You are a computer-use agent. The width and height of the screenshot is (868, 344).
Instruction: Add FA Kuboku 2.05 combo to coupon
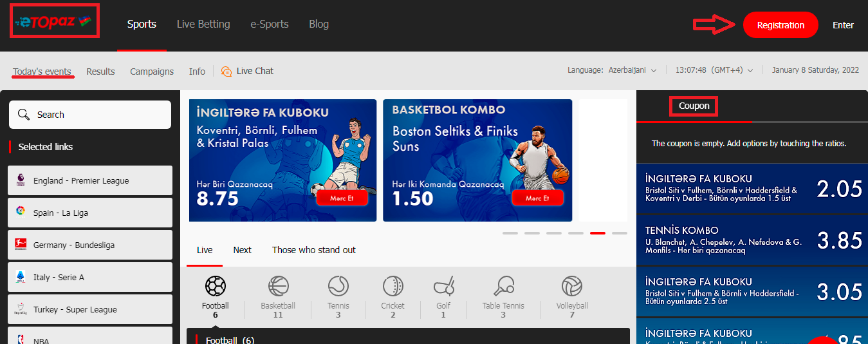click(752, 189)
